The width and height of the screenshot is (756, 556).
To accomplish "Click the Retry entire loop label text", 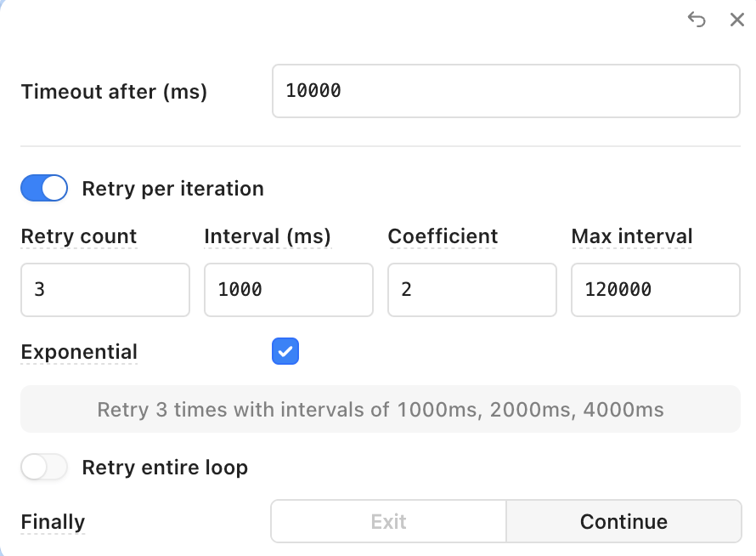I will tap(165, 468).
